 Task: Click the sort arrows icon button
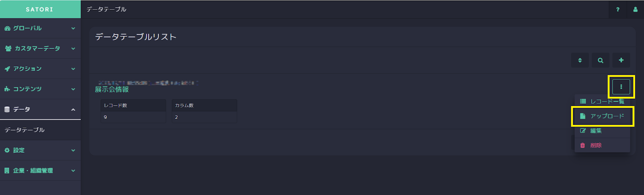580,60
